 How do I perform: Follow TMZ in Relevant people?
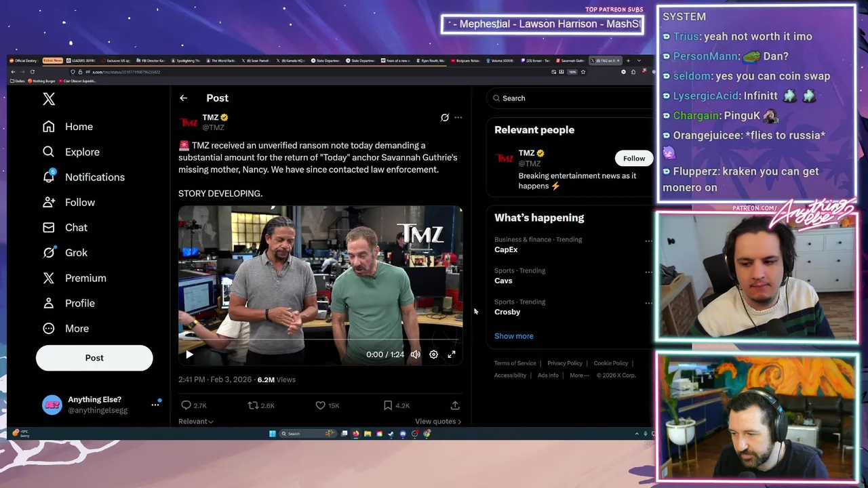[634, 158]
